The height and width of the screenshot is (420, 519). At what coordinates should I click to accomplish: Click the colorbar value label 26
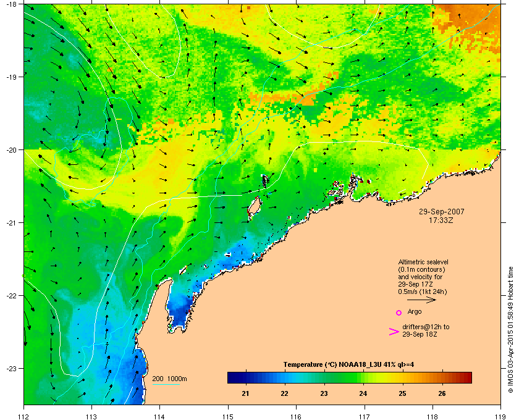click(442, 394)
